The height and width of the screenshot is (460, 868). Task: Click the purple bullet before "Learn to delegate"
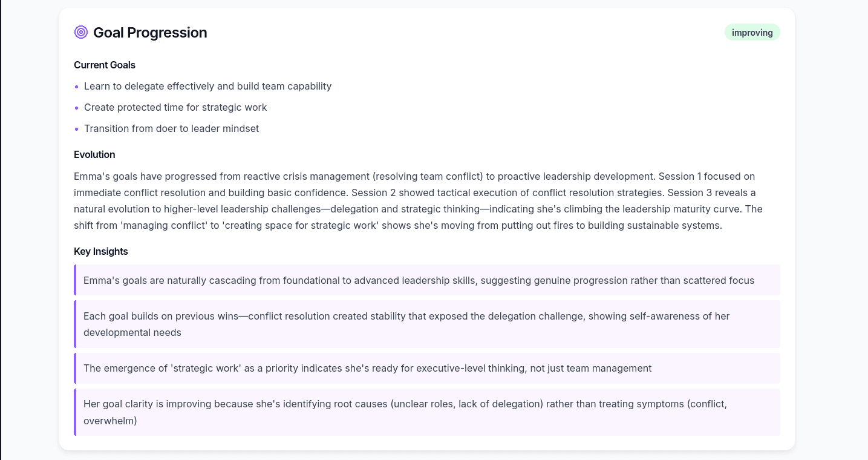[77, 87]
